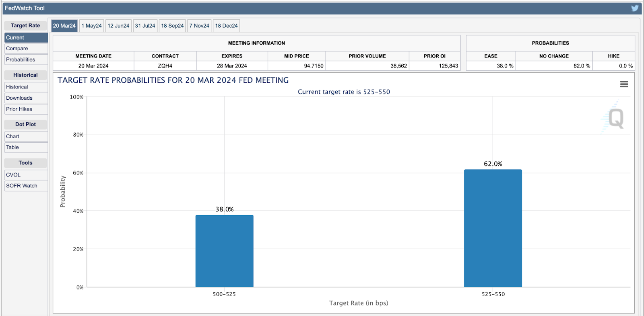Viewport: 644px width, 316px height.
Task: Click the 125,843 prior OI cell
Action: [x=435, y=66]
